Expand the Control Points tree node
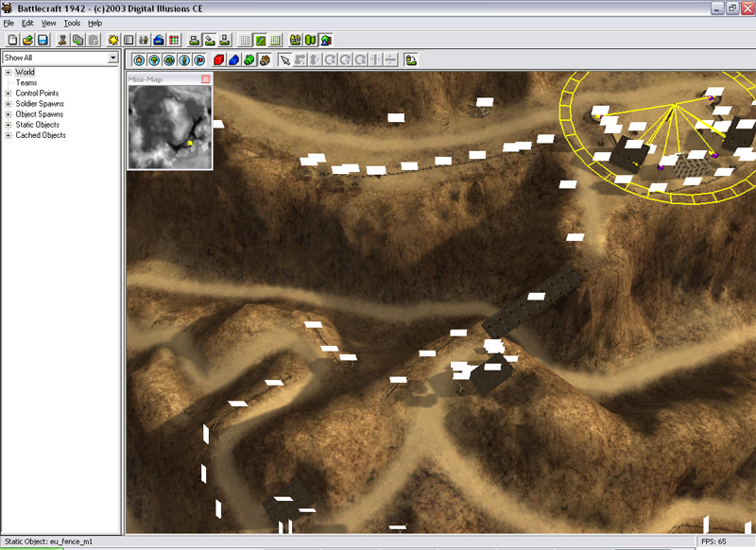 (8, 94)
